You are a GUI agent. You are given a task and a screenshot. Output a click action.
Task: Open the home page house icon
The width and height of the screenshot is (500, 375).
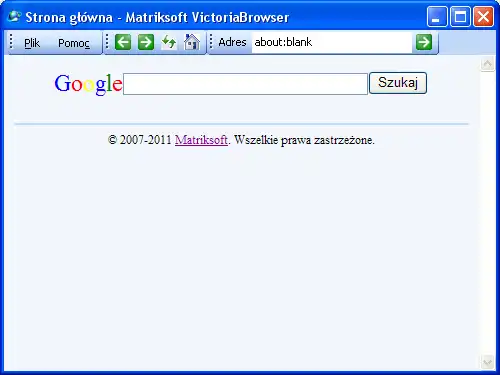192,42
